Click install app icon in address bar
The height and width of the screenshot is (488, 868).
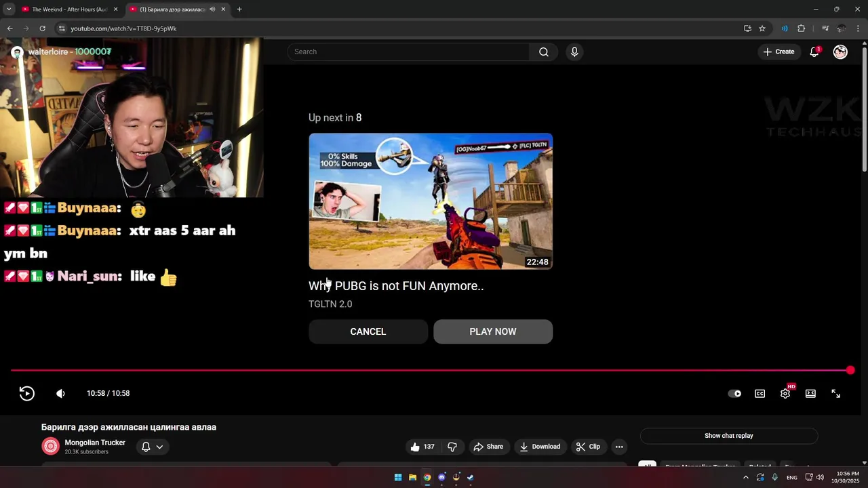point(747,28)
